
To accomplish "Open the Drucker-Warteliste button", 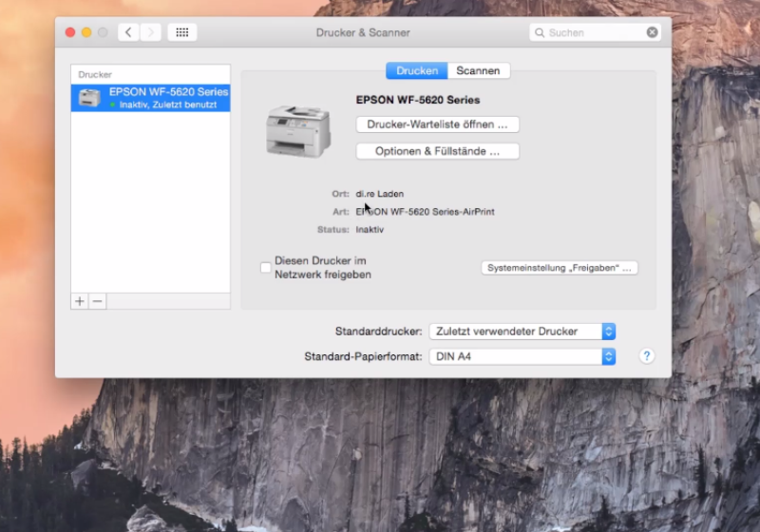I will pos(437,124).
